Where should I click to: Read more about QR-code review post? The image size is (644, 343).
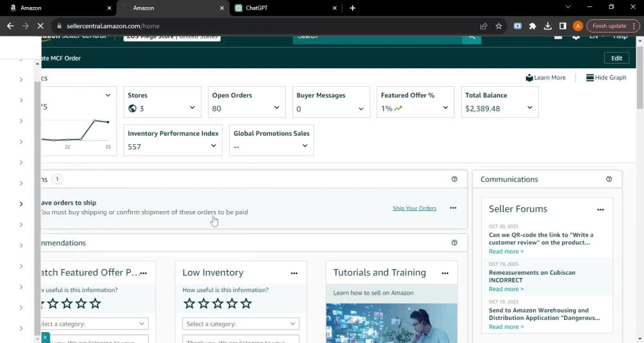[x=506, y=252]
